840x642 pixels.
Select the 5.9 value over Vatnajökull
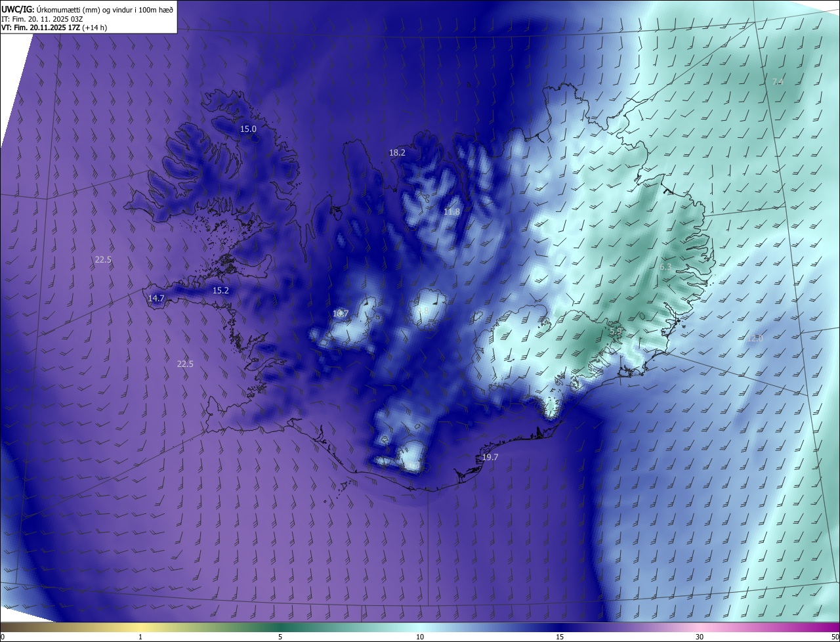[616, 332]
